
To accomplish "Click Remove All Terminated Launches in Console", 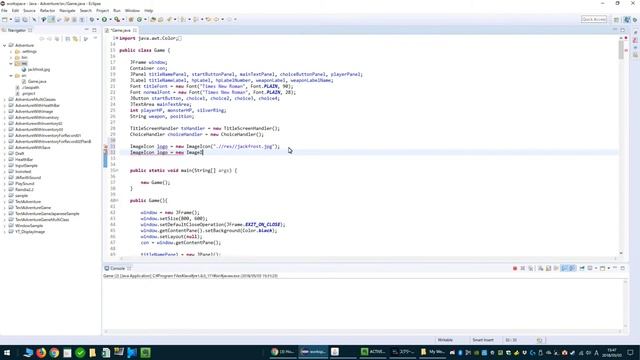I will pyautogui.click(x=531, y=268).
